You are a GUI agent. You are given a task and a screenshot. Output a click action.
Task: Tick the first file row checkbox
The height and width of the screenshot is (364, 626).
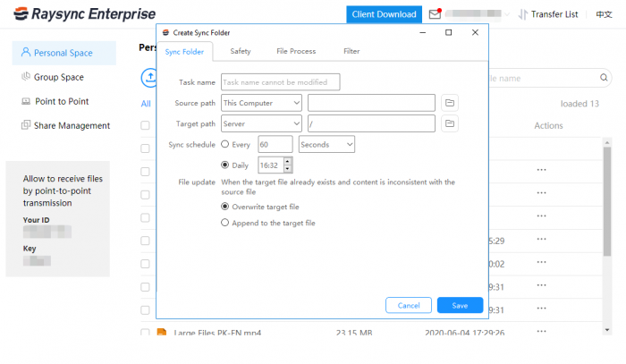coord(145,148)
